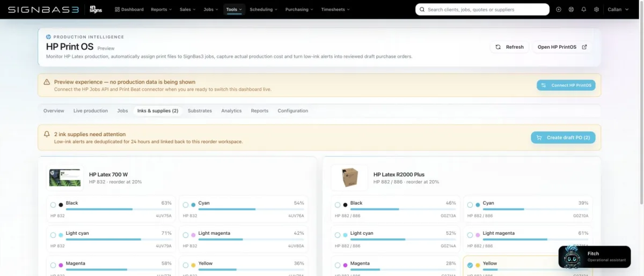Open the Callan user menu
The image size is (644, 276).
coord(617,9)
